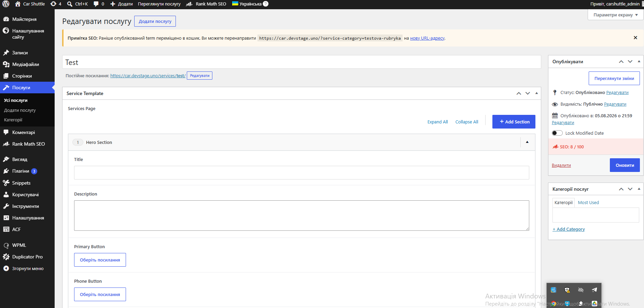Click the Google Drive tray icon
The width and height of the screenshot is (644, 308).
(x=594, y=303)
